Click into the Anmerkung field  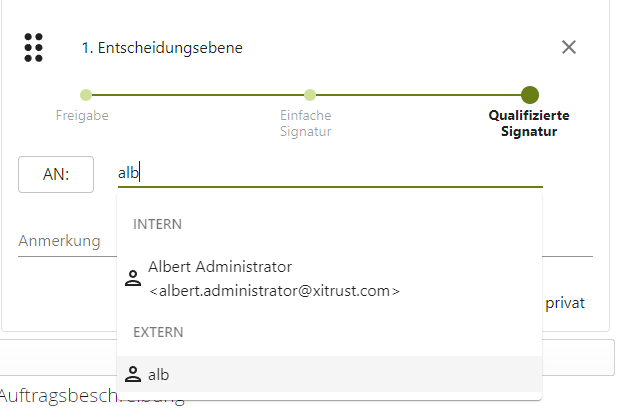click(x=65, y=241)
